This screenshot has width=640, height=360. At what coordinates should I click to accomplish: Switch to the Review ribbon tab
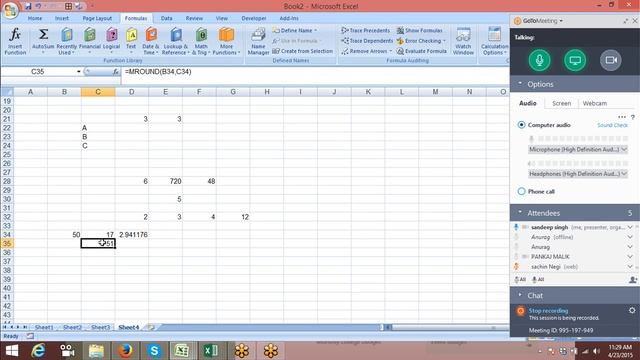[x=194, y=18]
